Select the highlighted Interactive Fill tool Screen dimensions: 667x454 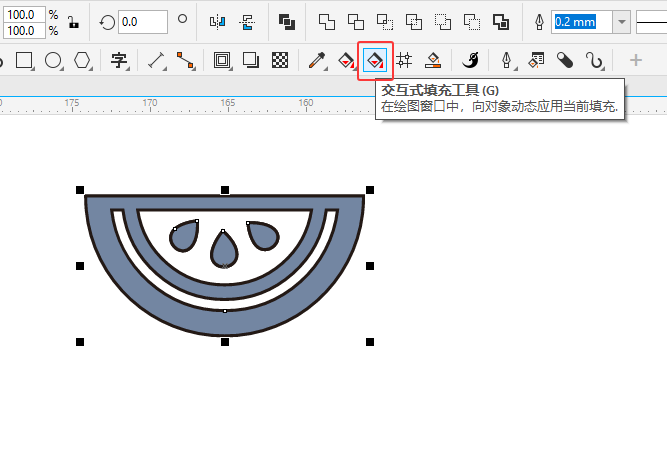(375, 60)
